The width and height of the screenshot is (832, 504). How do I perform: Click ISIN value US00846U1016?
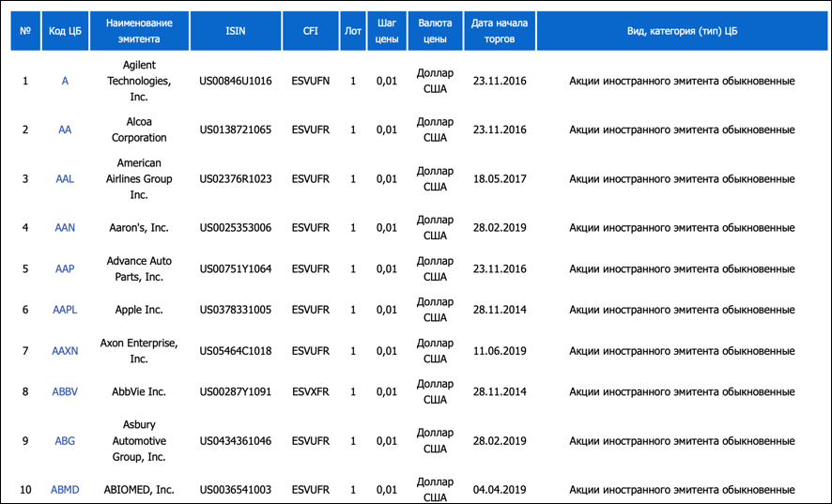coord(236,81)
